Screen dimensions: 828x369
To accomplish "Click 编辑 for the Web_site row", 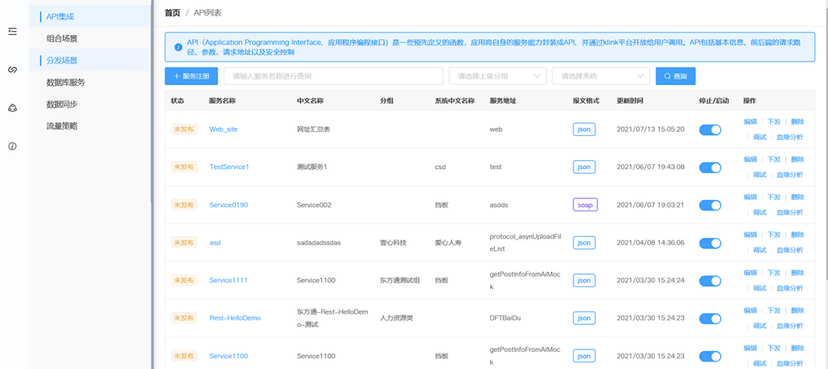I will [x=750, y=121].
